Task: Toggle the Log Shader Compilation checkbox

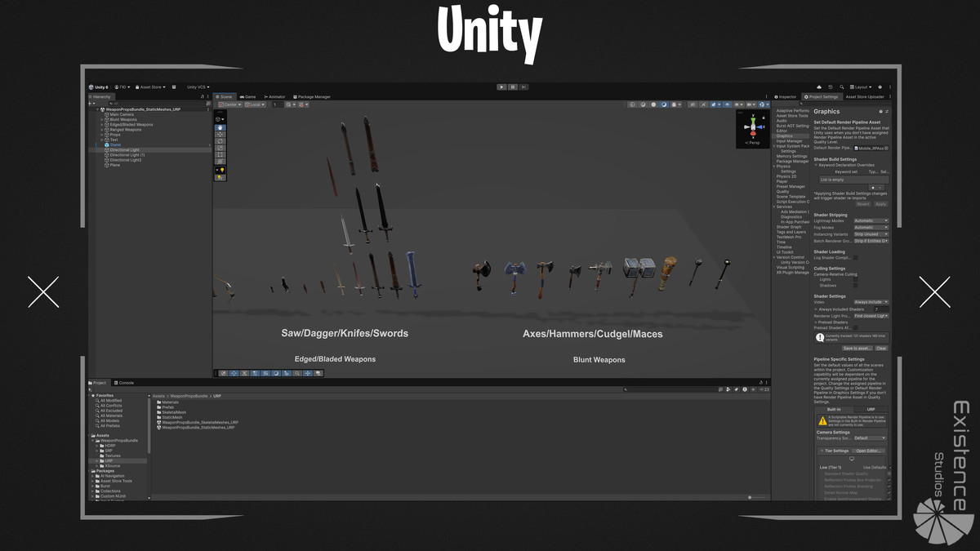Action: [855, 258]
